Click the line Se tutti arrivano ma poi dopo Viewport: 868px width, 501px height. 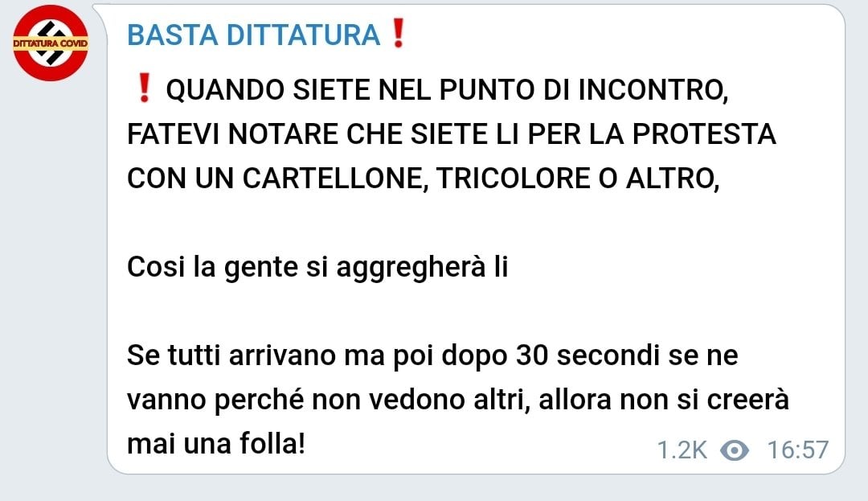coord(432,356)
